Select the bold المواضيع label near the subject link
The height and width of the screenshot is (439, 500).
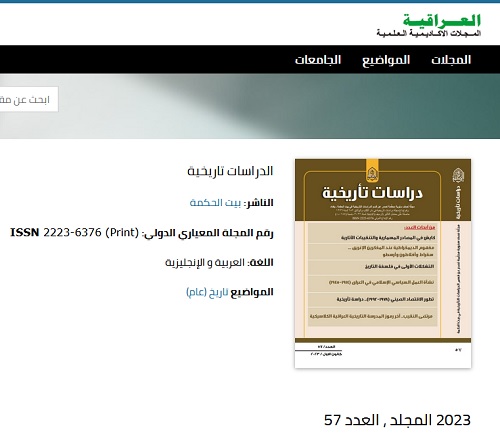[252, 292]
